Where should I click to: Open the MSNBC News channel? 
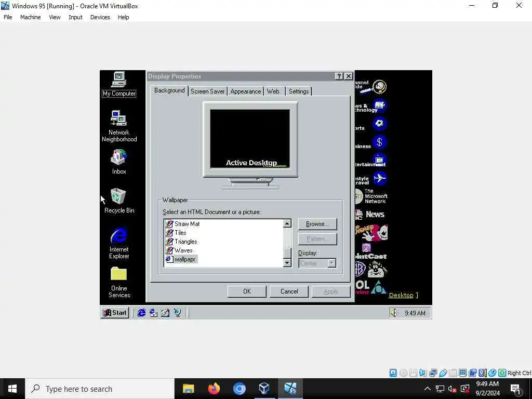370,215
